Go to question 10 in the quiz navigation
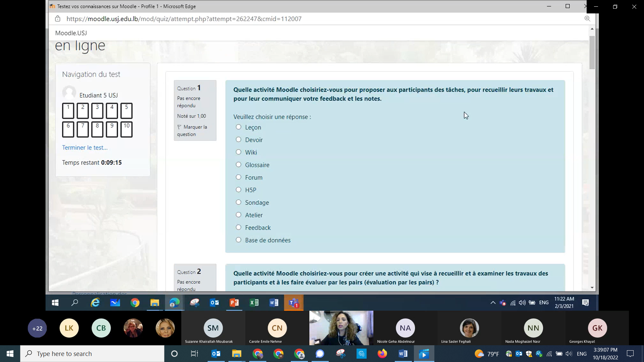Screen dimensions: 644x362 (x=126, y=130)
